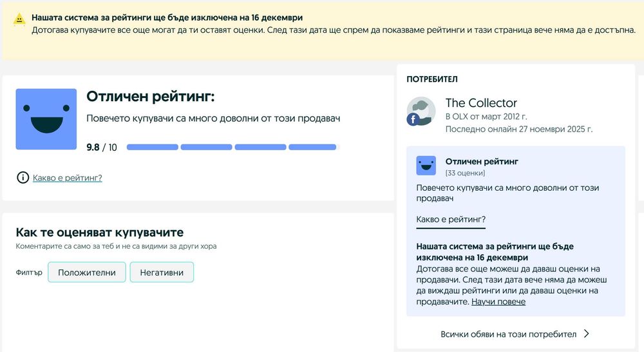Click the small smiley icon in the user panel

(x=426, y=166)
